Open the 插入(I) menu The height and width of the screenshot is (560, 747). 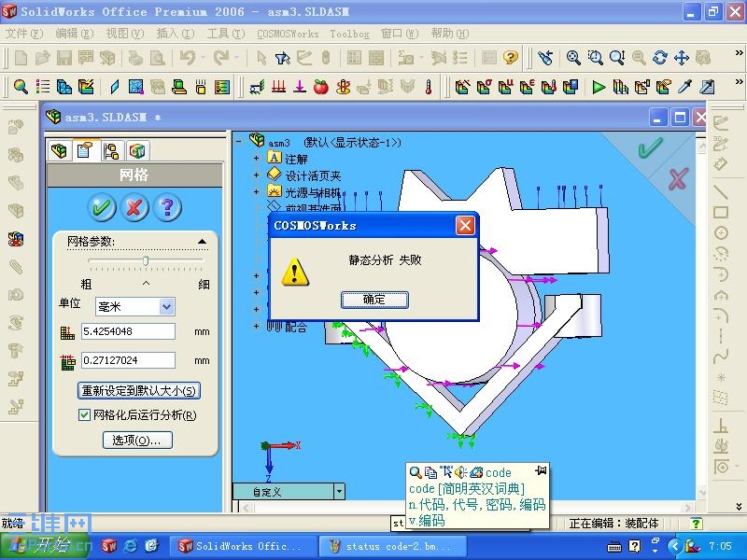click(176, 34)
